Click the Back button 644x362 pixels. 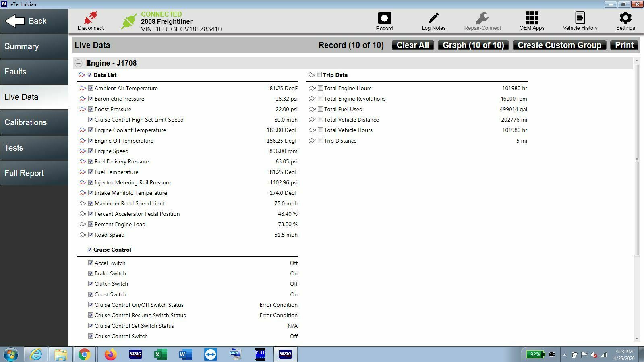pos(34,21)
